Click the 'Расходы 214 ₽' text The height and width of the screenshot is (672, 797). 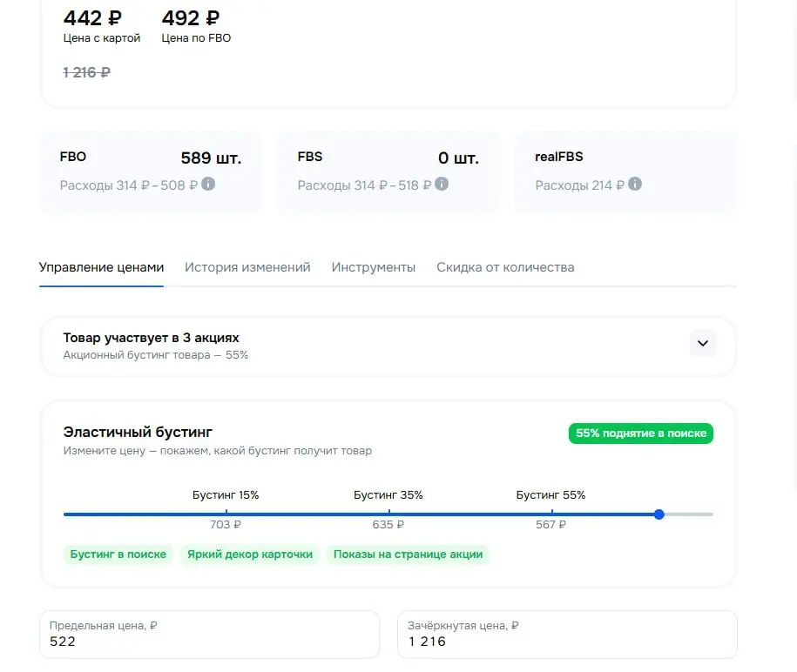click(580, 185)
